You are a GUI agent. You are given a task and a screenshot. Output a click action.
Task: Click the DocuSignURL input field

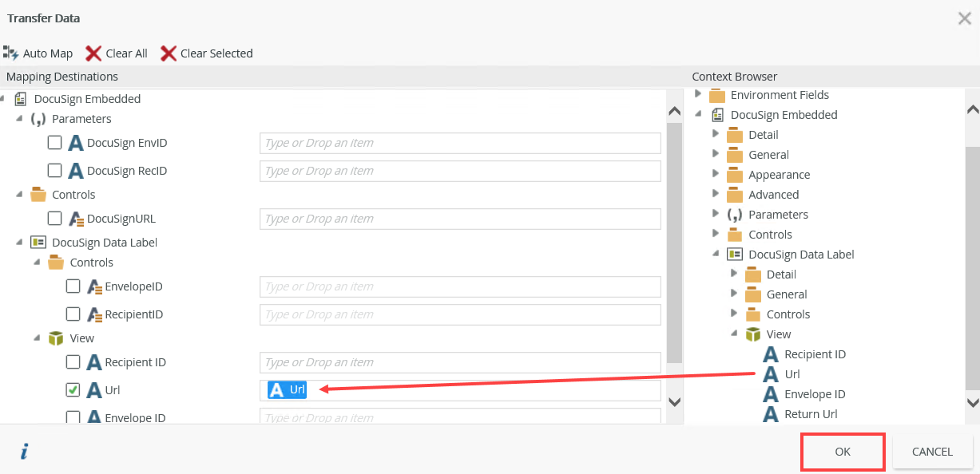[460, 219]
